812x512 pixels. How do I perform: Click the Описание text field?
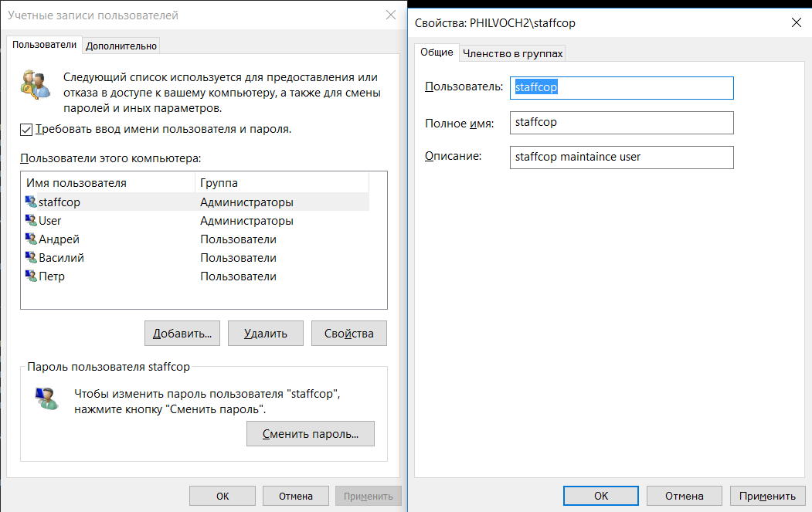[621, 158]
